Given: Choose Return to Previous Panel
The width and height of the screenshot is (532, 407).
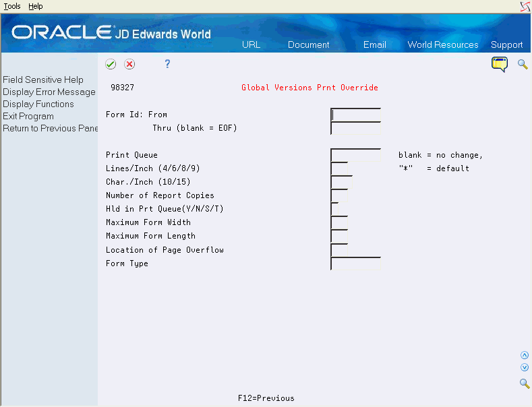Looking at the screenshot, I should pos(50,128).
